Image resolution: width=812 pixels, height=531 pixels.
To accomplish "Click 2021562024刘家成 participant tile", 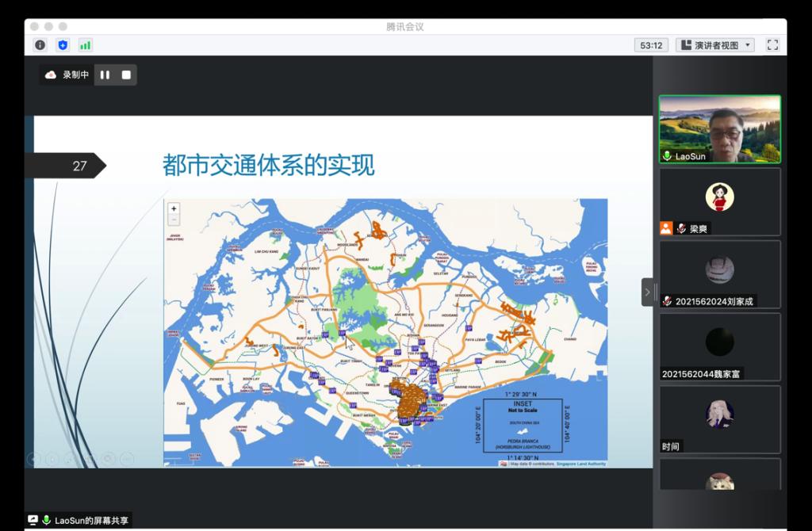I will coord(719,274).
